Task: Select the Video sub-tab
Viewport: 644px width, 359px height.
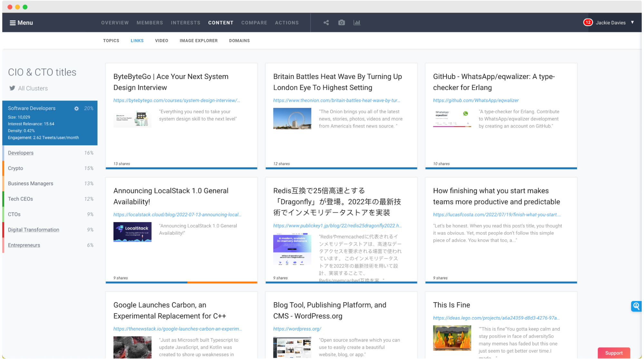Action: [x=161, y=41]
